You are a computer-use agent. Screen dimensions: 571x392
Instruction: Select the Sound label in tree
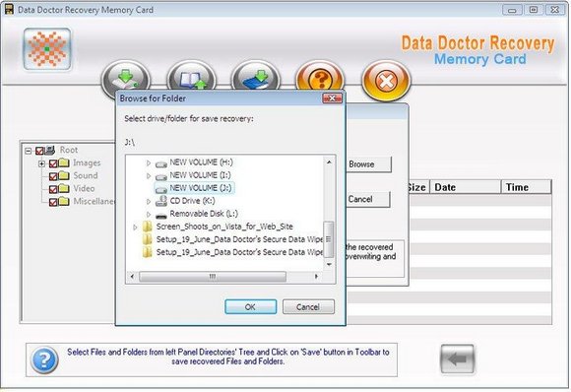click(86, 175)
